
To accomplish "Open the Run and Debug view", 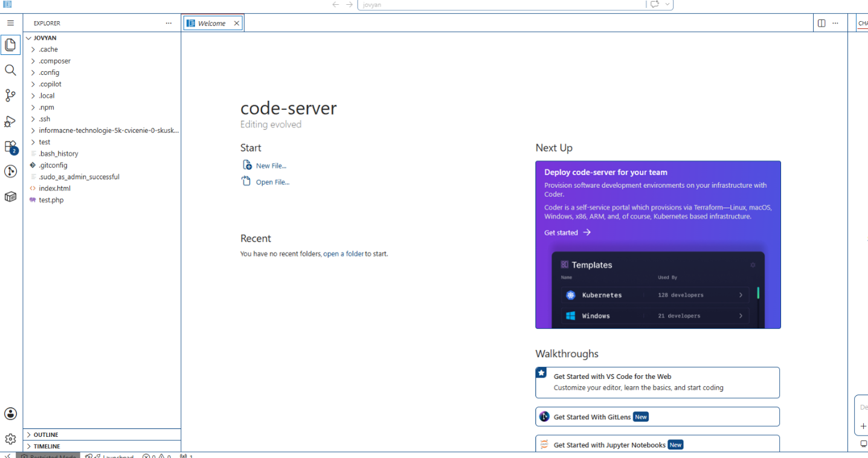I will pyautogui.click(x=10, y=121).
